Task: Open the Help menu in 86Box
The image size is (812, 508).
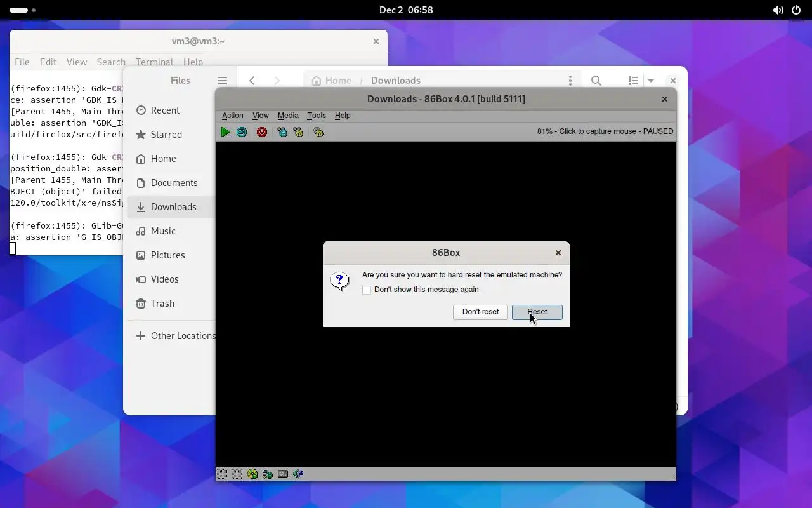Action: pos(343,116)
